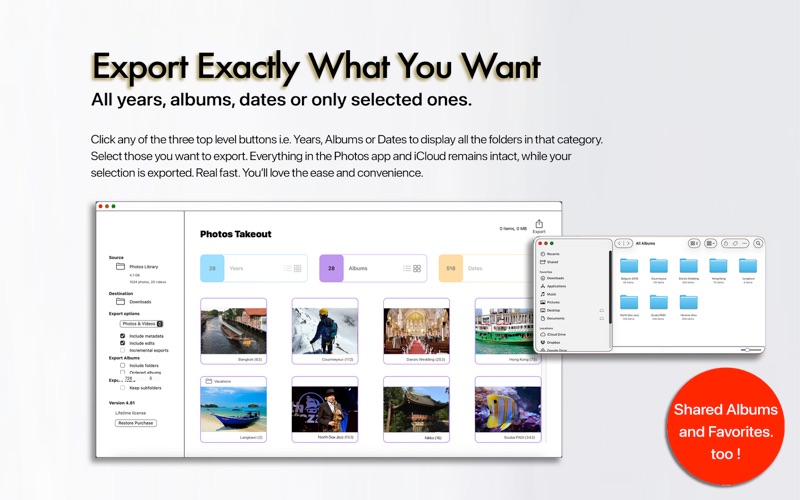Screen dimensions: 800x500
Task: Select the Bangkok album thumbnail
Action: tap(234, 331)
